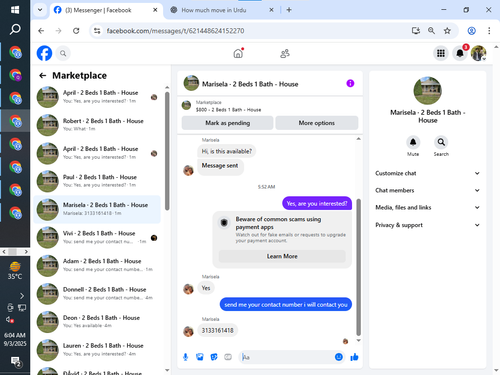Choose a GIF icon in composer
Viewport: 500px width, 375px height.
[x=228, y=357]
